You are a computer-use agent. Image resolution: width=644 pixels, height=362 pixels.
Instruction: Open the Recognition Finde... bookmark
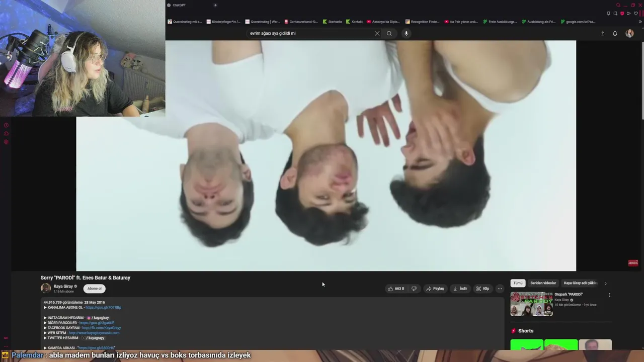[x=422, y=22]
